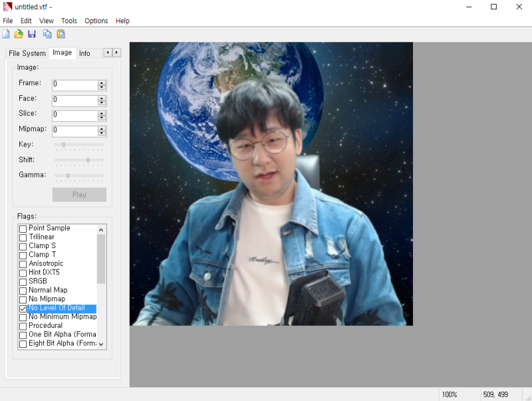Open the View menu
Viewport: 532px width, 401px height.
pos(47,21)
